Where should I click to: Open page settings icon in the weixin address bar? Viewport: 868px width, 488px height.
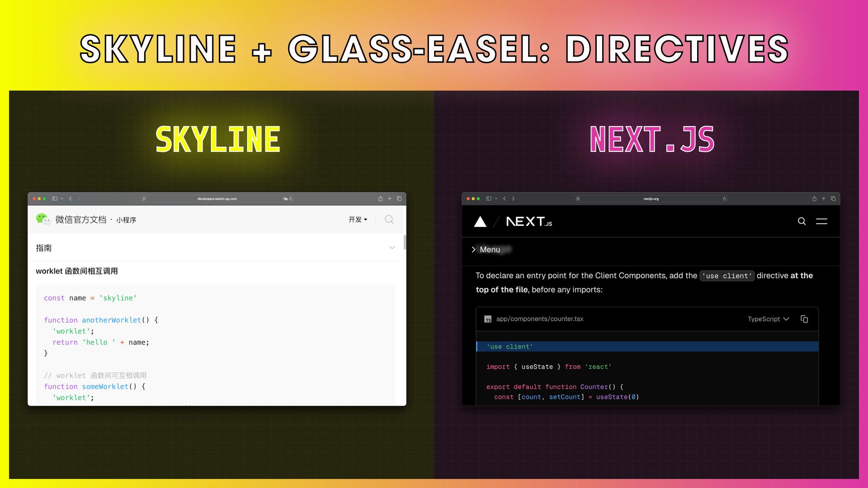click(144, 199)
